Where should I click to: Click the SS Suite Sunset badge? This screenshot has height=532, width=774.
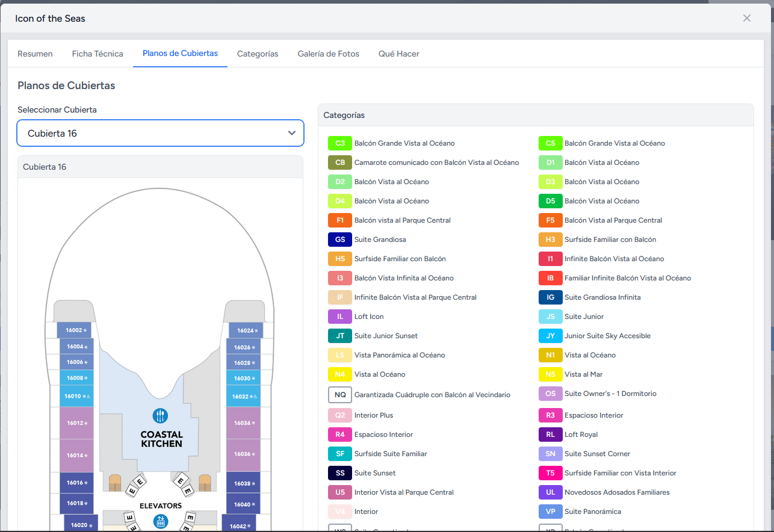click(x=340, y=472)
